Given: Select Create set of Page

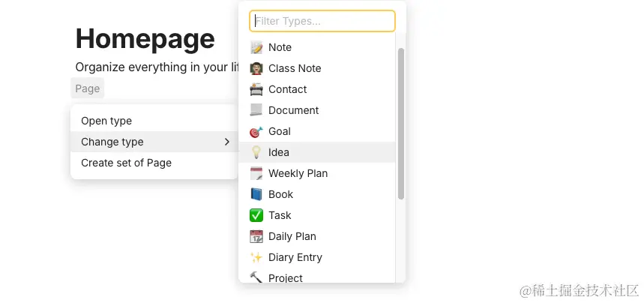Looking at the screenshot, I should (x=126, y=163).
